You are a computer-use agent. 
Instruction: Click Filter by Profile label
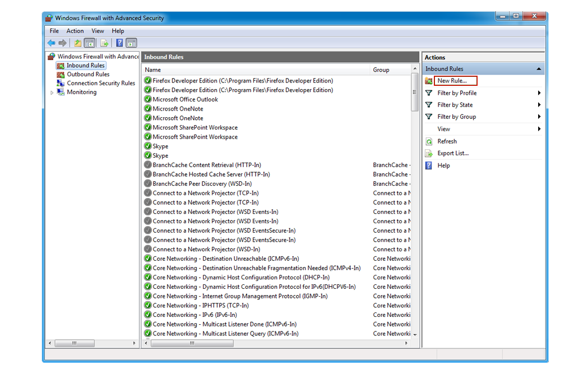coord(457,93)
